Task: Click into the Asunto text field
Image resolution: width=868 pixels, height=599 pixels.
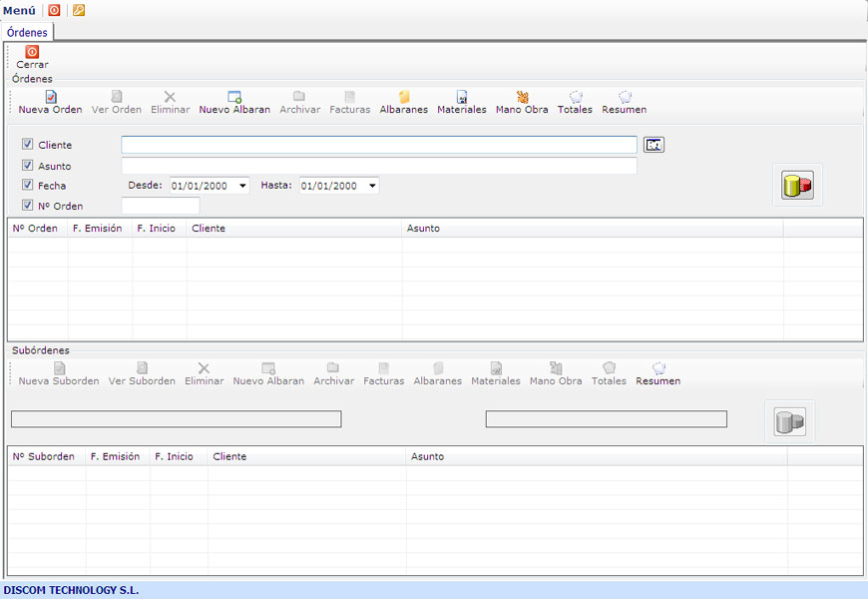Action: tap(379, 166)
